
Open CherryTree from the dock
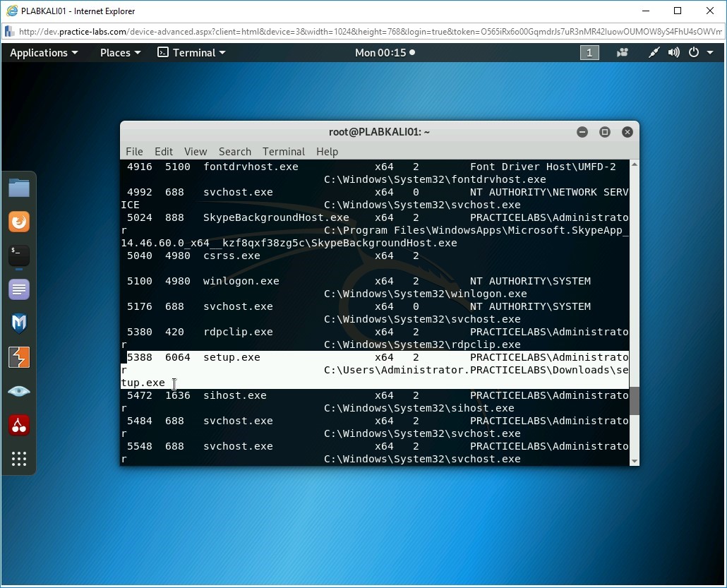pyautogui.click(x=19, y=425)
